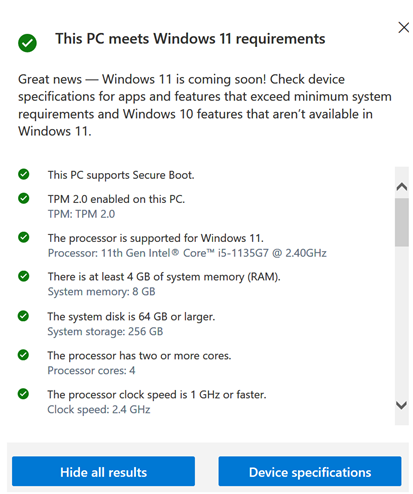The image size is (413, 494).
Task: Click the System storage: 256 GB detail
Action: click(x=105, y=331)
